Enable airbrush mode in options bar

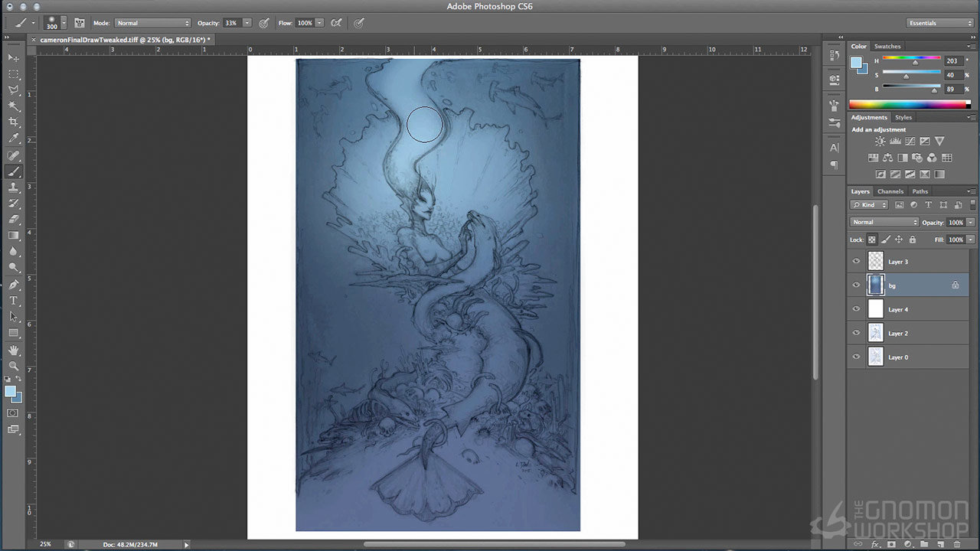click(335, 23)
